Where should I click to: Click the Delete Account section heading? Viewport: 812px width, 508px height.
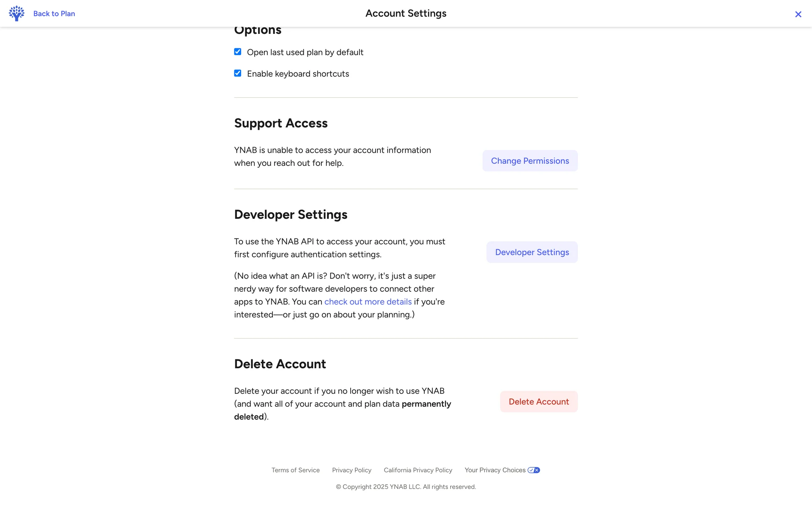(x=280, y=364)
